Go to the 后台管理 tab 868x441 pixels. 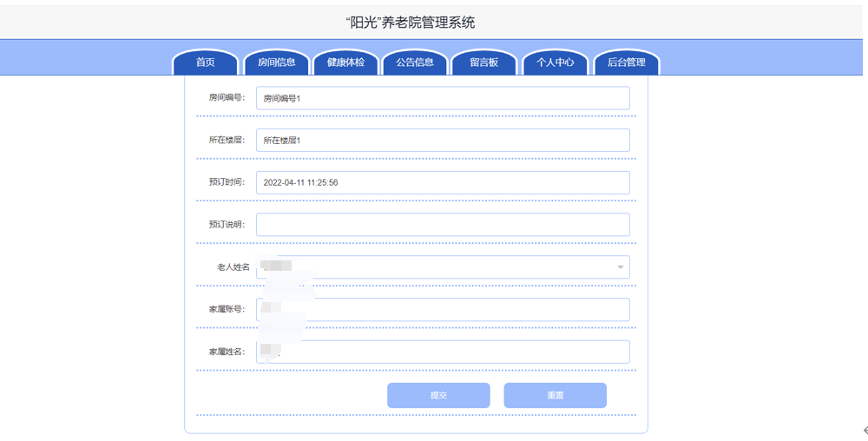tap(627, 63)
